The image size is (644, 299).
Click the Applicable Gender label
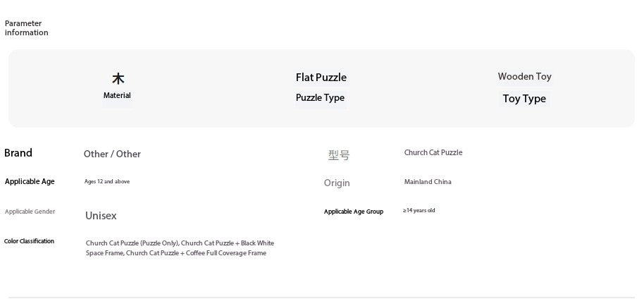(30, 212)
